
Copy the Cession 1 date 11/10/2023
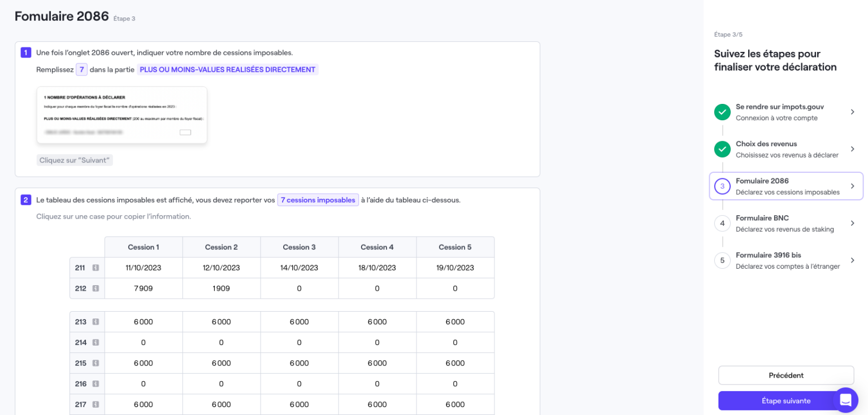[x=144, y=268]
